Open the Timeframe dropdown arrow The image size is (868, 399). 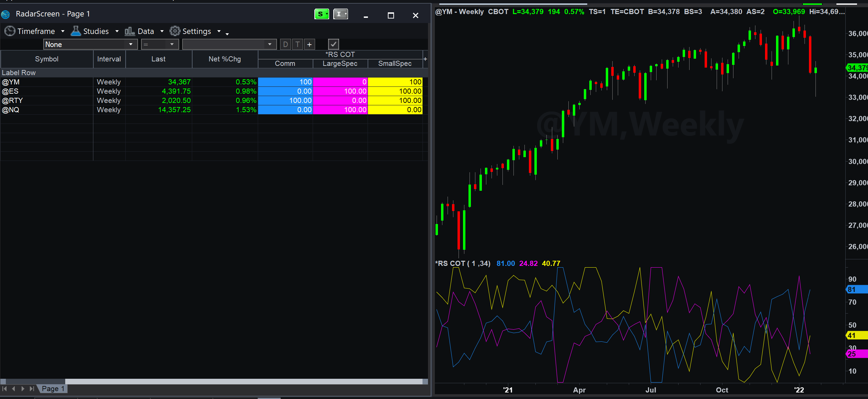coord(63,31)
